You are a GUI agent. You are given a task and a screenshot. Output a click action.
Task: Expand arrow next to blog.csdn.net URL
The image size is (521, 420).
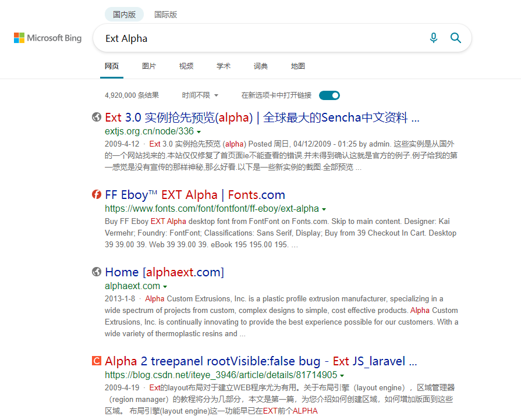(x=342, y=376)
